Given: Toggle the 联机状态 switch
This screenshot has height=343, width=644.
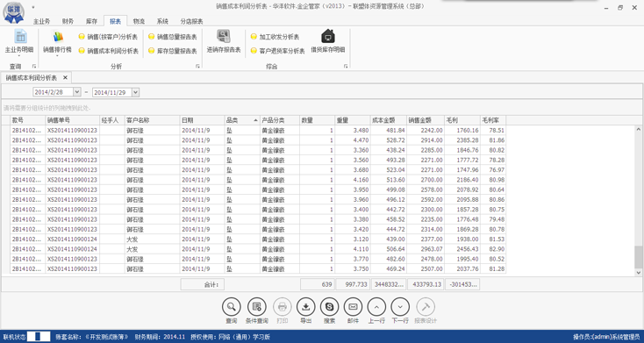Looking at the screenshot, I should tap(39, 337).
